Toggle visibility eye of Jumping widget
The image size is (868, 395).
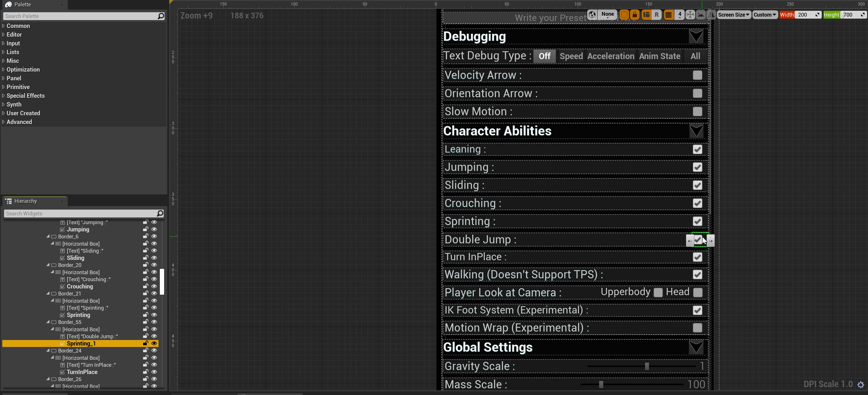tap(154, 229)
